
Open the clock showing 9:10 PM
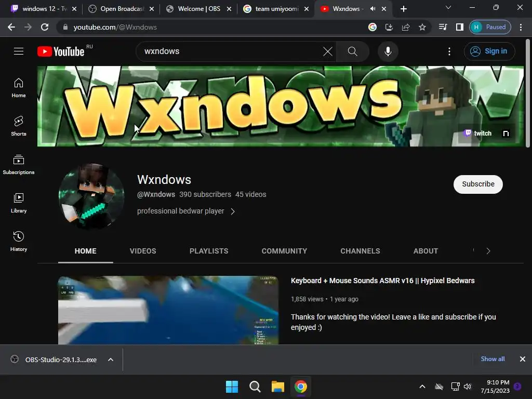click(495, 387)
